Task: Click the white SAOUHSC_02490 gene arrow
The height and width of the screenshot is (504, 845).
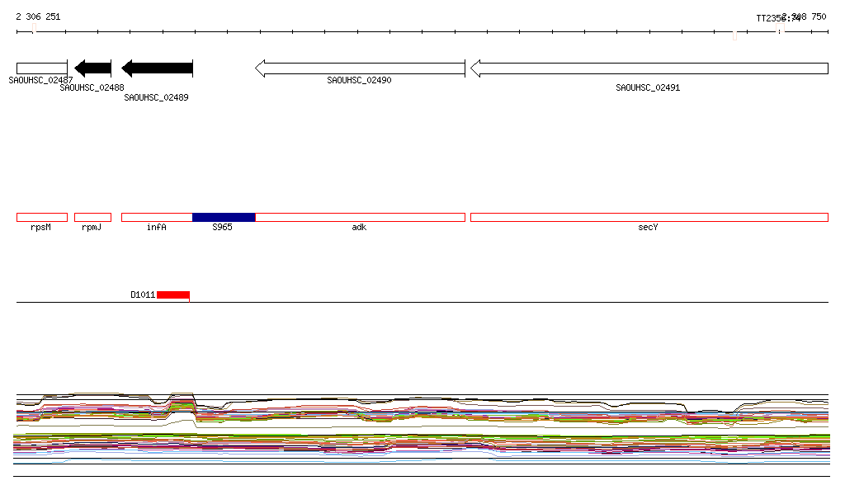Action: (x=361, y=68)
